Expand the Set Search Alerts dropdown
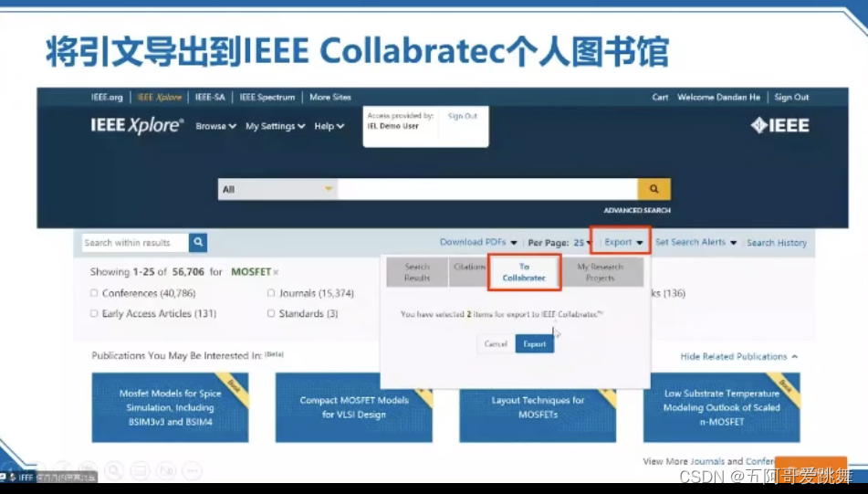 695,242
